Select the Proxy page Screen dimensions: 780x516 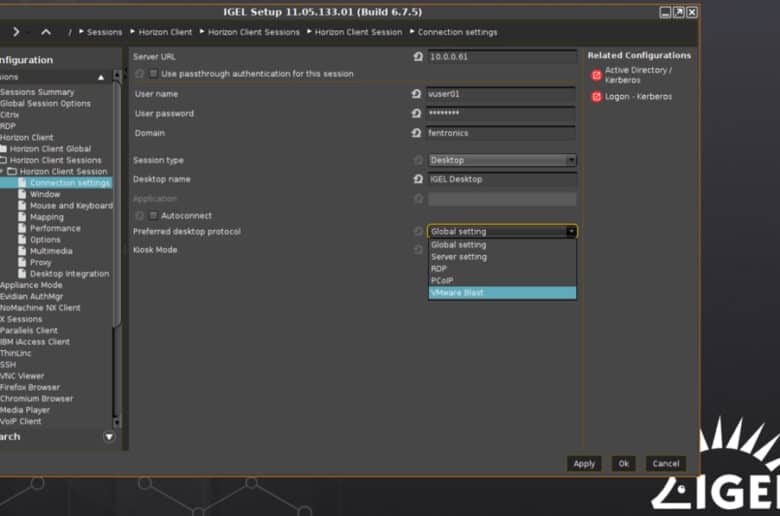pyautogui.click(x=35, y=262)
